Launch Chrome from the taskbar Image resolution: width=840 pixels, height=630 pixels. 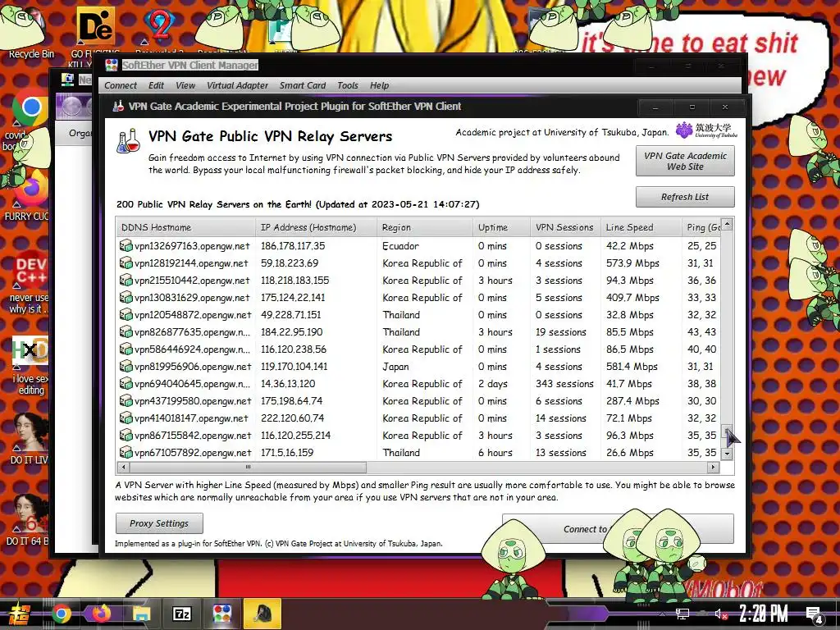pyautogui.click(x=61, y=614)
